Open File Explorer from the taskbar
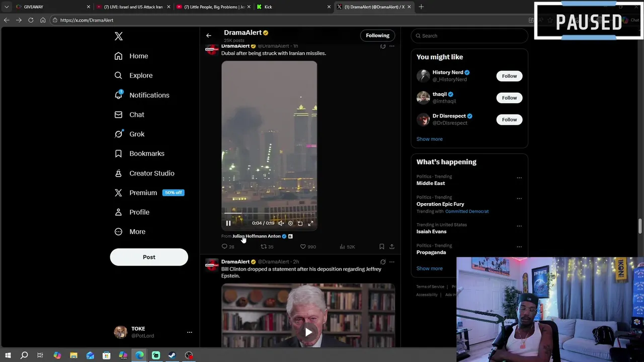The width and height of the screenshot is (644, 362). 73,355
